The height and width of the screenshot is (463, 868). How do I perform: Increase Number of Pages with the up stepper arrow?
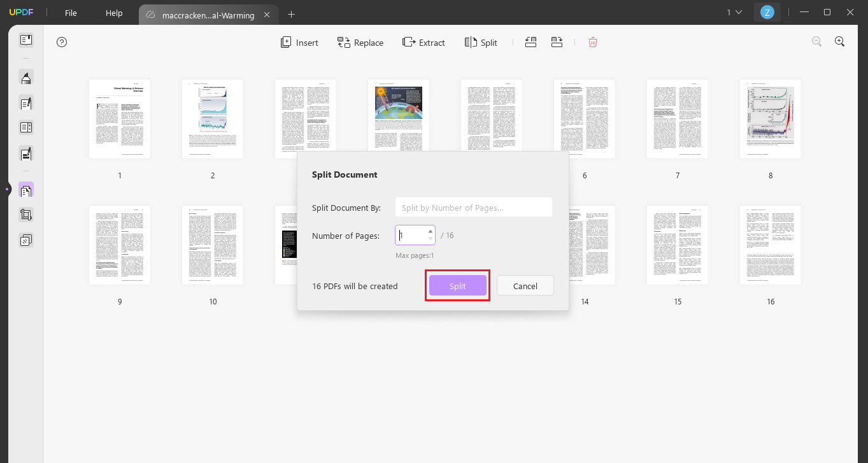click(430, 231)
